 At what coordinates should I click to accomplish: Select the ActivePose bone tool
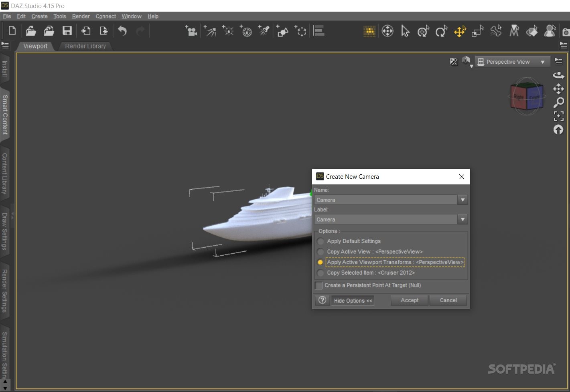pos(496,31)
